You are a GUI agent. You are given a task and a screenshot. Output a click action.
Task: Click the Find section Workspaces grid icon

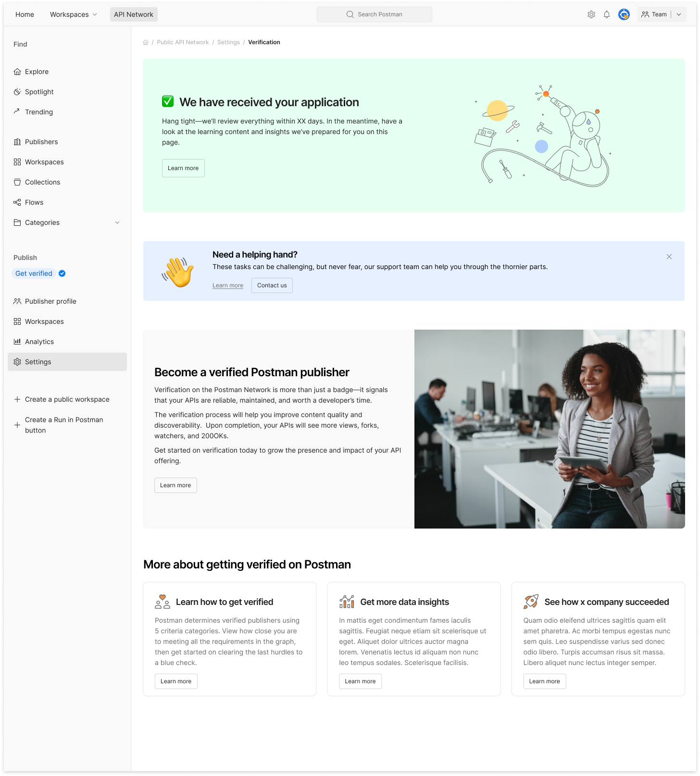point(17,162)
